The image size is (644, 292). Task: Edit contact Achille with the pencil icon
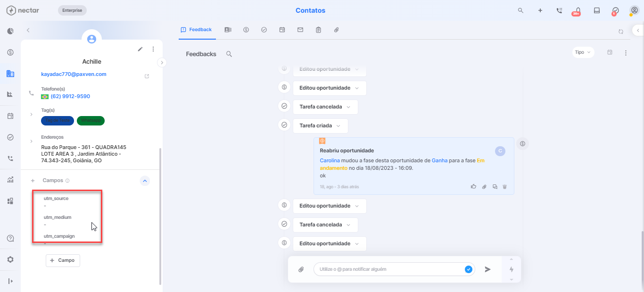(140, 49)
